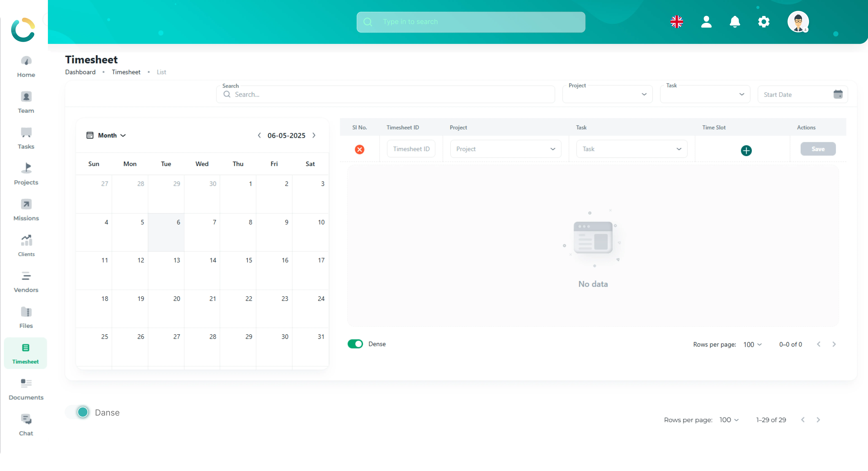The height and width of the screenshot is (471, 868).
Task: Open the Task dropdown in the table row
Action: pyautogui.click(x=632, y=149)
